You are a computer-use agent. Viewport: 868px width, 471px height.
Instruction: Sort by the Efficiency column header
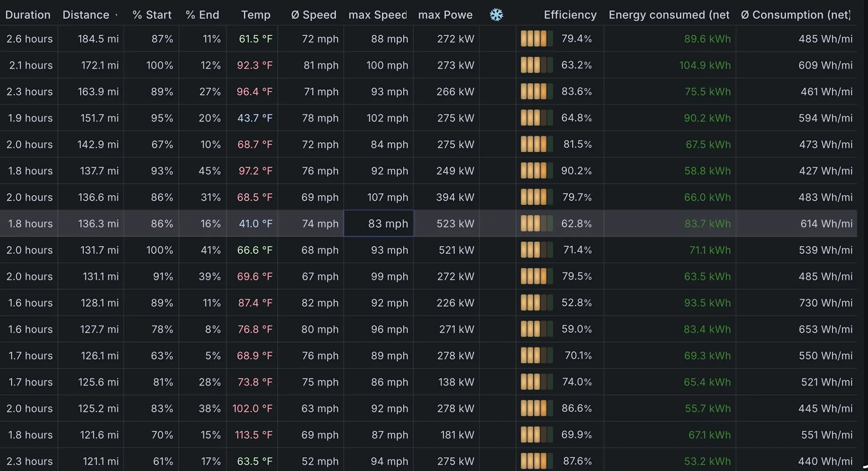570,15
